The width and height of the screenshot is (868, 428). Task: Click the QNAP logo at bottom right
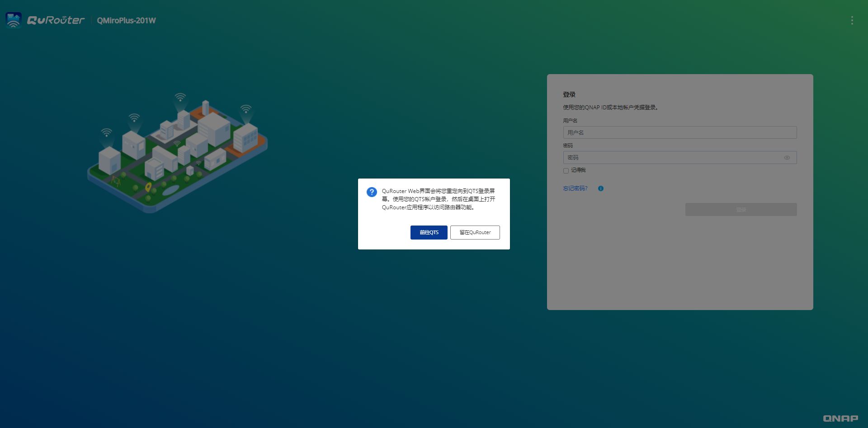click(840, 419)
